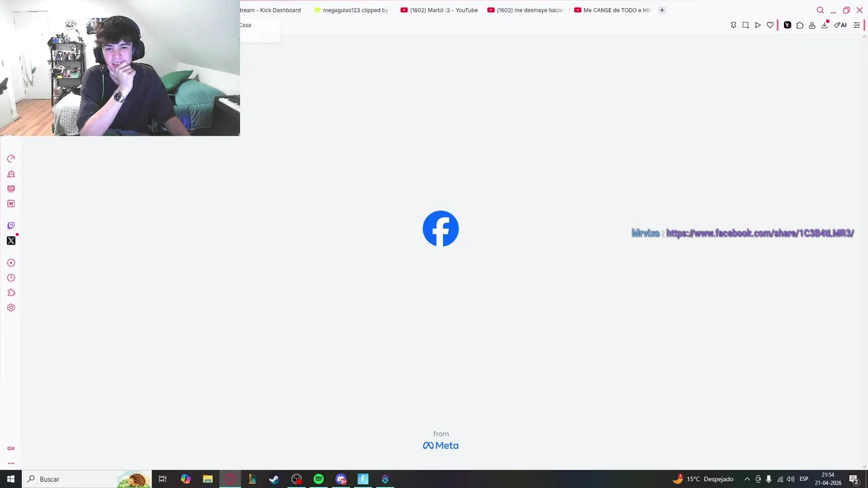Open OBS Studio taskbar icon
The image size is (868, 488).
[296, 479]
